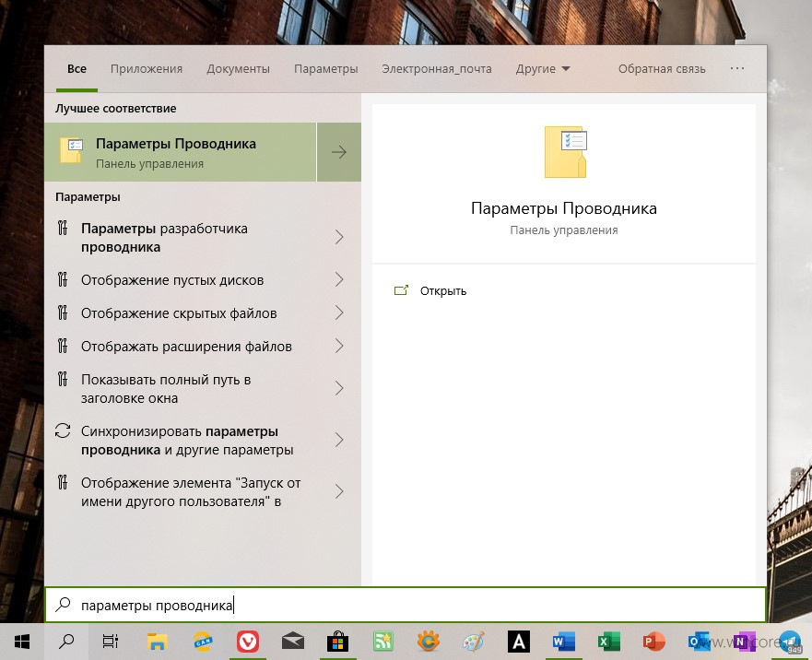Open the Windows Start menu
The height and width of the screenshot is (660, 812).
click(22, 642)
